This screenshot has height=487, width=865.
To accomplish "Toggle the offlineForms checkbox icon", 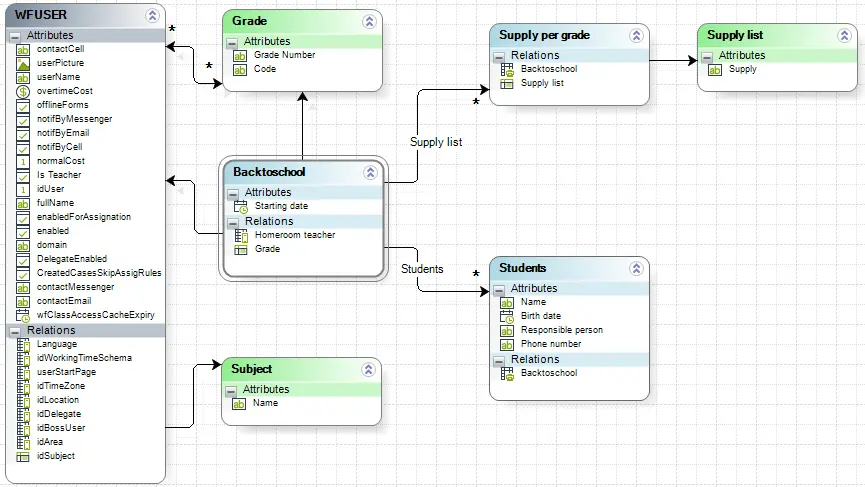I will click(23, 105).
